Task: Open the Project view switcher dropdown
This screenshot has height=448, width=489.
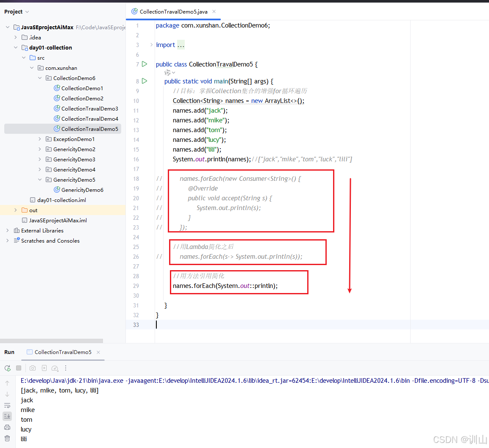Action: 16,12
